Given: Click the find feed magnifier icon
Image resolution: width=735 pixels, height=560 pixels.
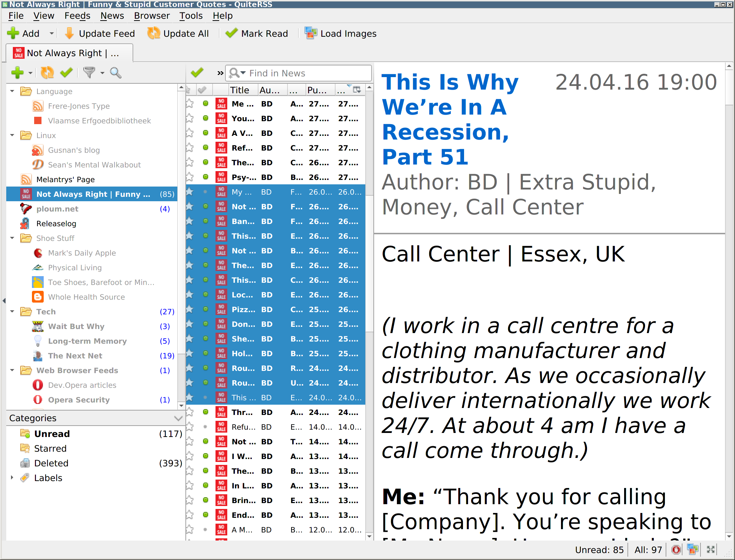Looking at the screenshot, I should click(116, 73).
